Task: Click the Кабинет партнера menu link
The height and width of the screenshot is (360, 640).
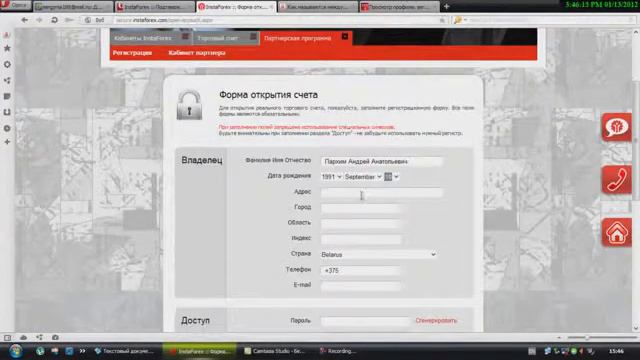Action: point(197,53)
